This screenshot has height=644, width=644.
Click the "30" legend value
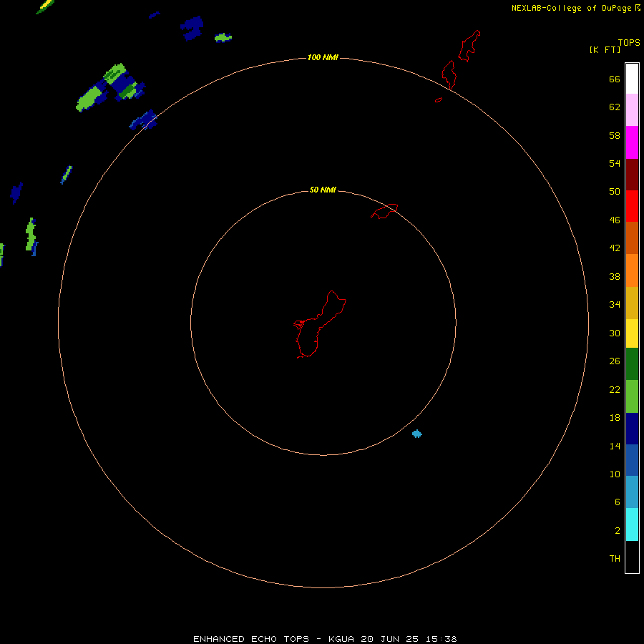click(615, 333)
